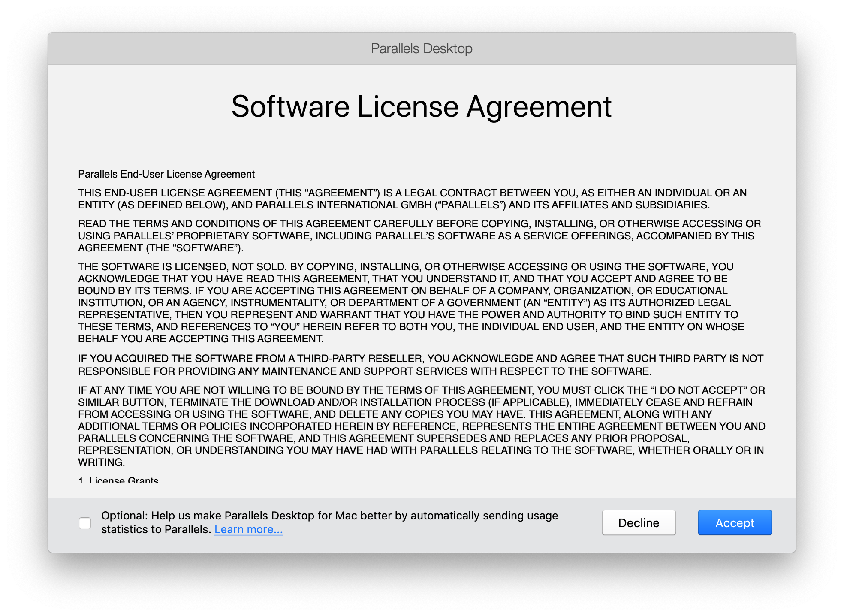
Task: Click the blue Accept confirmation button
Action: point(734,522)
